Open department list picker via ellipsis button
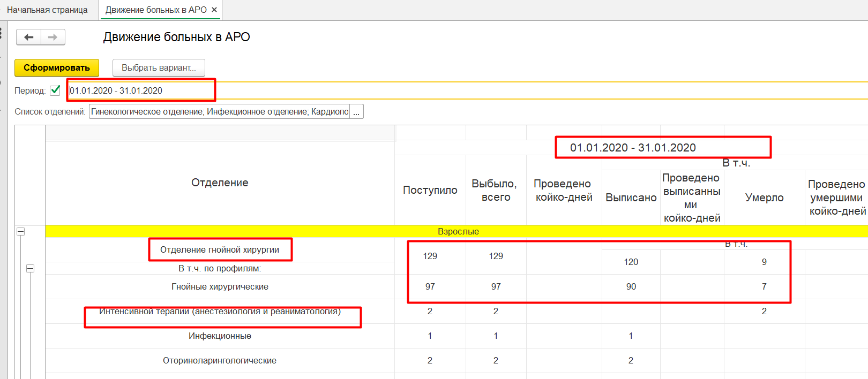The image size is (868, 379). click(x=356, y=112)
